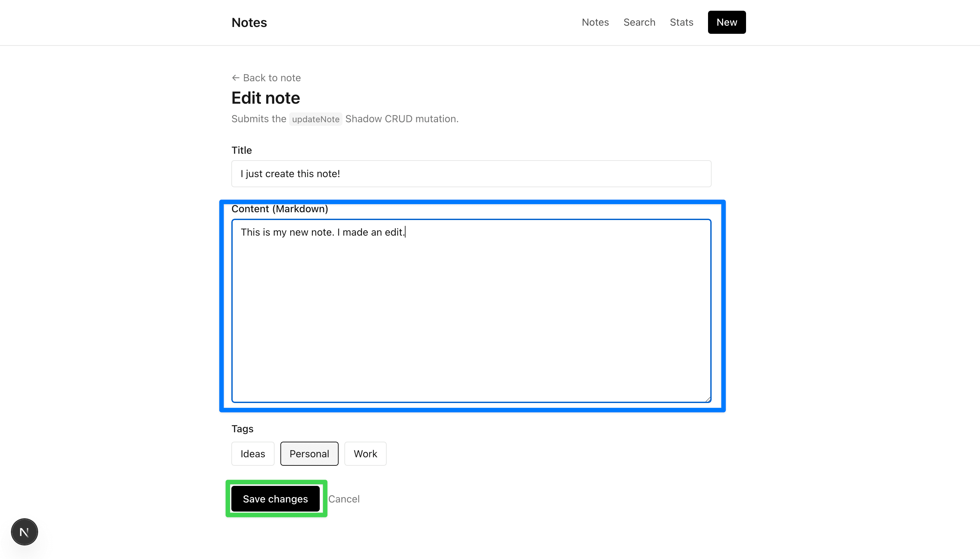Click the New note button
Viewport: 980px width, 559px height.
(x=727, y=22)
